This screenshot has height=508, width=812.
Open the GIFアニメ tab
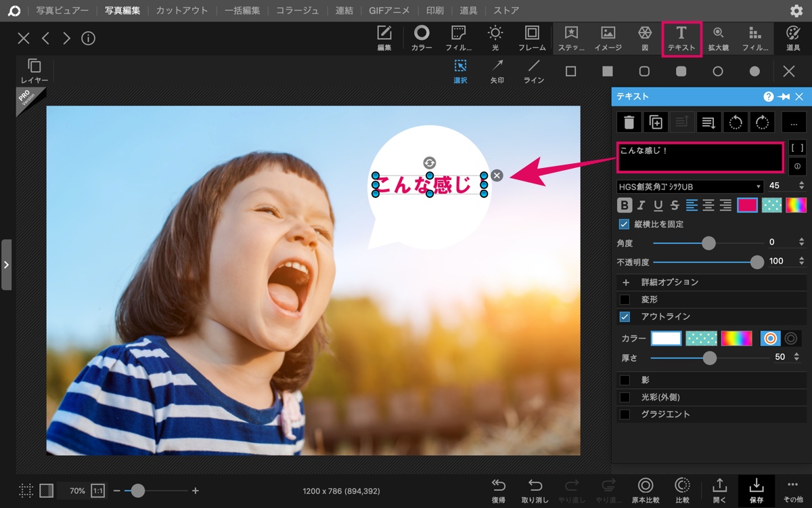click(390, 10)
